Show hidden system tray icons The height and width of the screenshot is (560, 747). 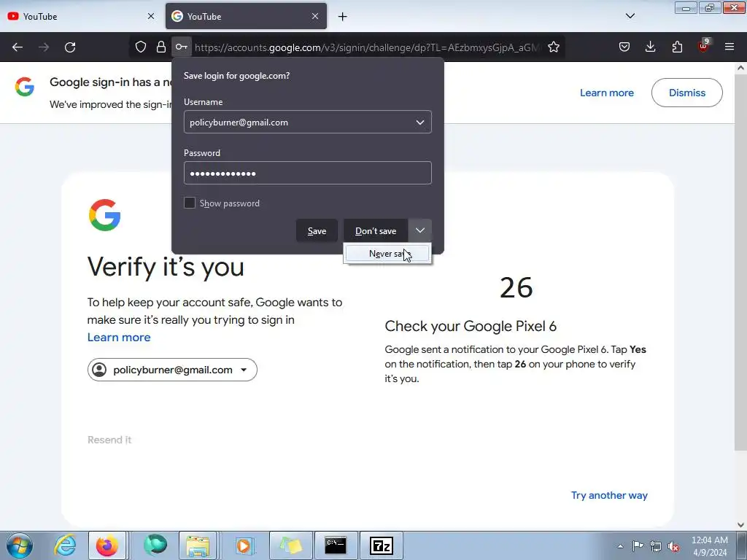pos(620,546)
